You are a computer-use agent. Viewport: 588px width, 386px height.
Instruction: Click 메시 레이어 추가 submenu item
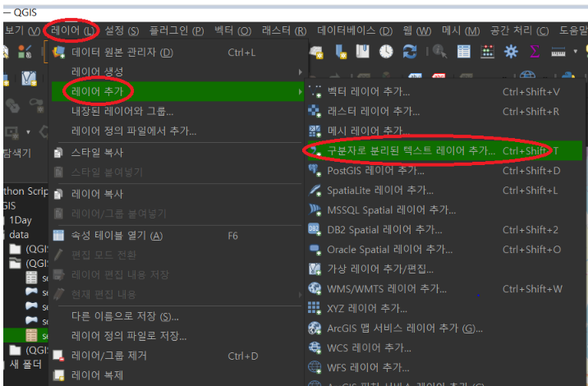tap(445, 131)
